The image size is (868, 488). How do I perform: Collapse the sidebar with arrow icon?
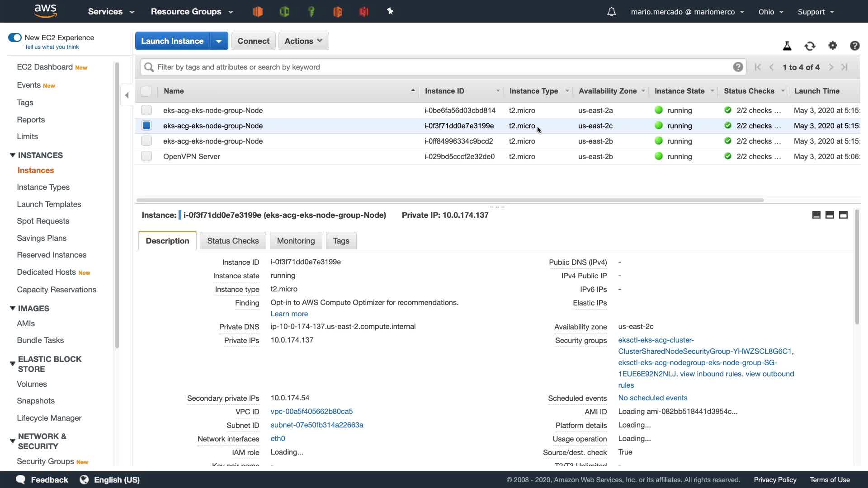coord(127,95)
